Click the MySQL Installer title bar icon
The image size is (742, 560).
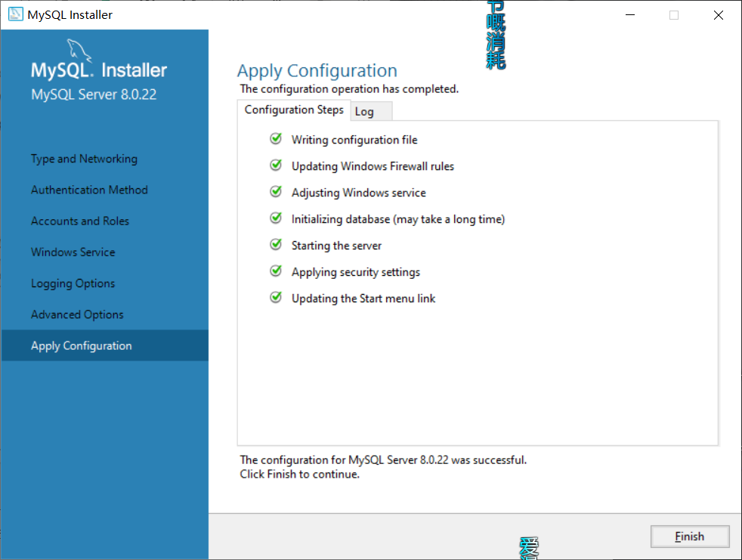click(16, 14)
